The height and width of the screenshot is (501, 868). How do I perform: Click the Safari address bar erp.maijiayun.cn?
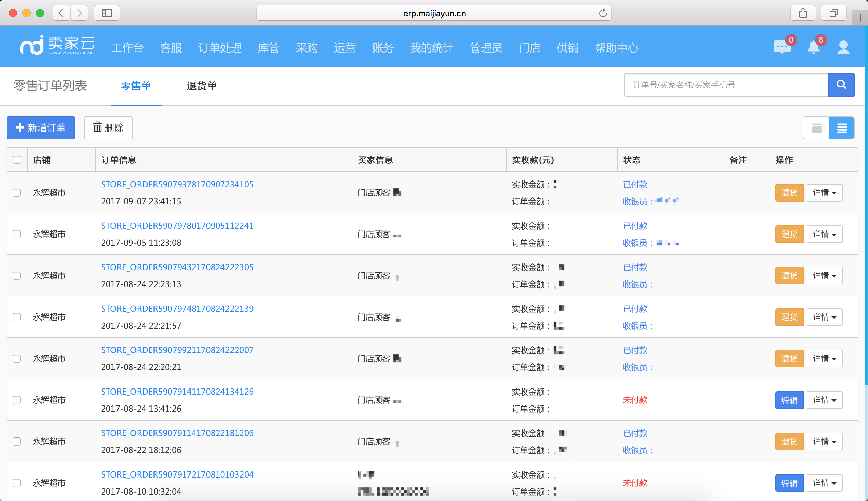434,13
